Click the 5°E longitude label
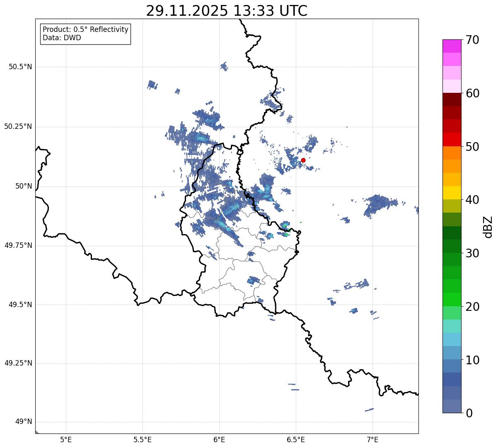This screenshot has height=448, width=498. coord(66,440)
